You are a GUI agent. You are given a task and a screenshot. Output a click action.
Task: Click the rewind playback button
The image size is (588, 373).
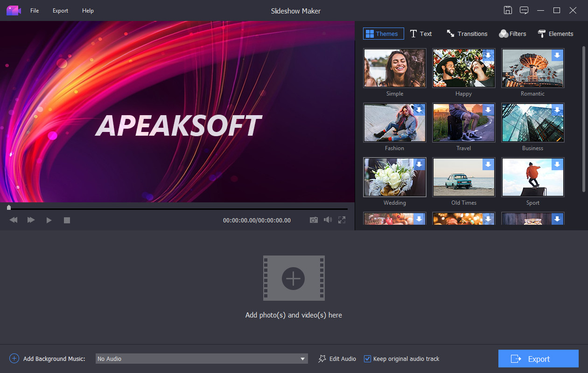click(x=14, y=220)
